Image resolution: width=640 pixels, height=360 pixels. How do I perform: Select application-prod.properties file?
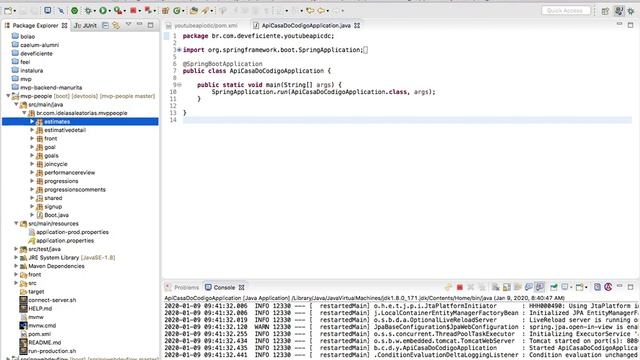(72, 232)
